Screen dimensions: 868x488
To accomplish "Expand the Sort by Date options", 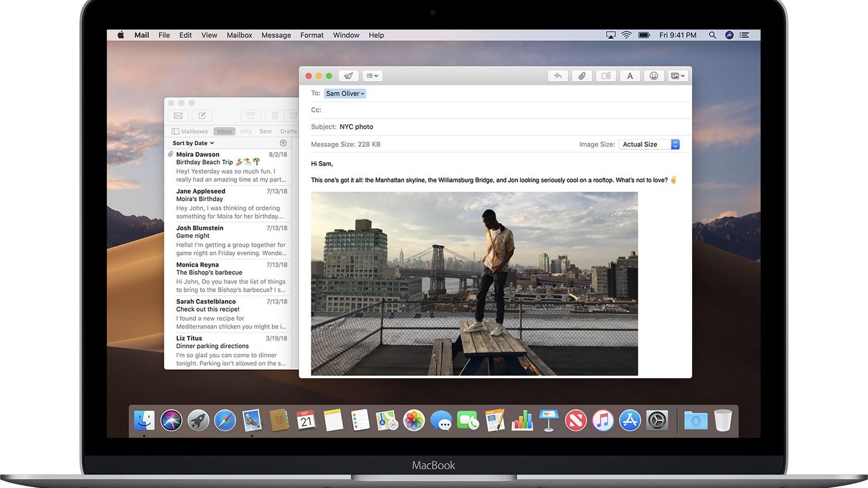I will [x=192, y=143].
